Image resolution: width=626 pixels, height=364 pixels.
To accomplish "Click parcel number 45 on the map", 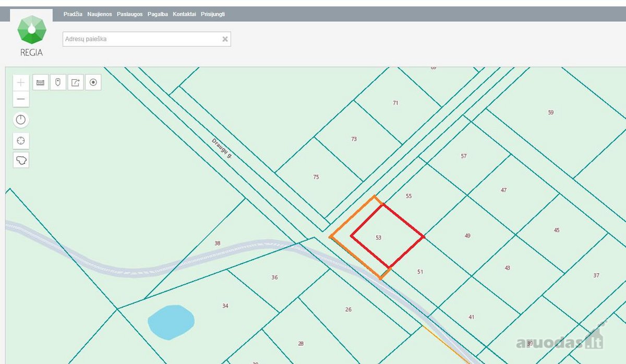I will 557,230.
